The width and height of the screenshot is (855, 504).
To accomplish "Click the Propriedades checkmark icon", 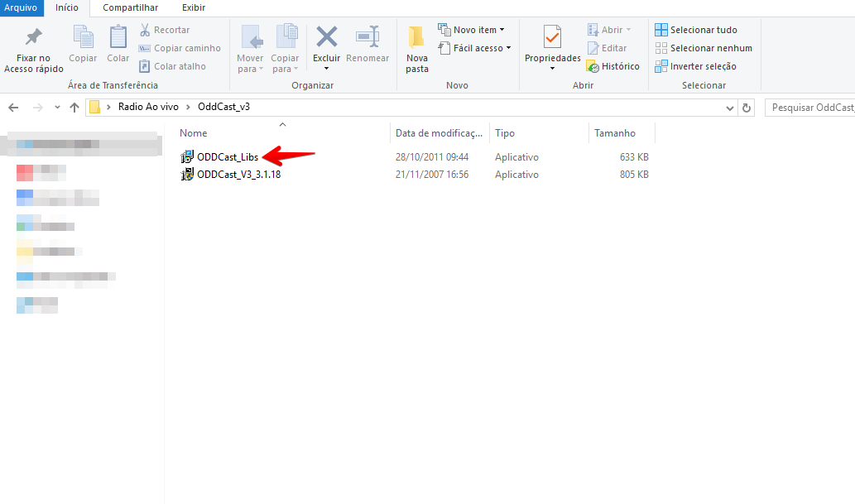I will [x=552, y=37].
